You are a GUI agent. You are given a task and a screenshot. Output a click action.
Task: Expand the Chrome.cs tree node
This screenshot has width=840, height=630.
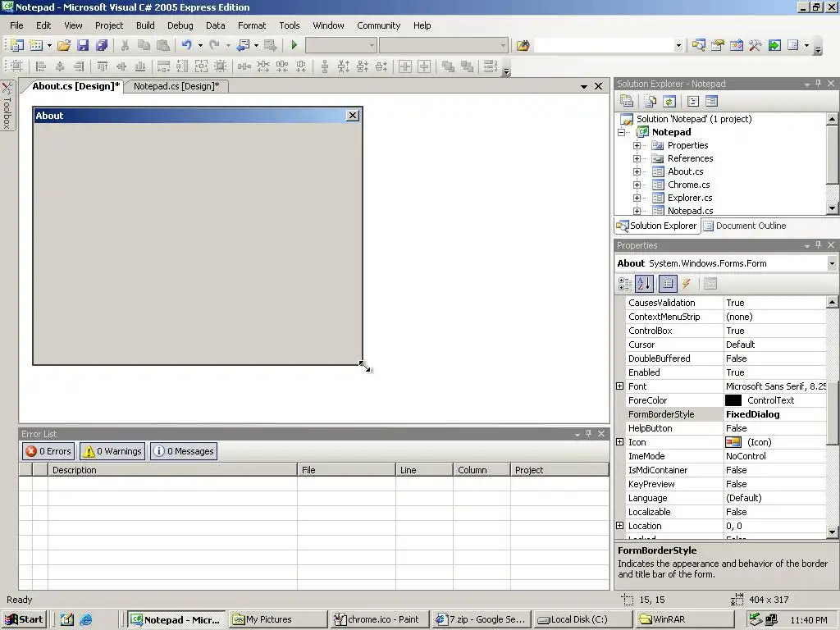coord(637,185)
